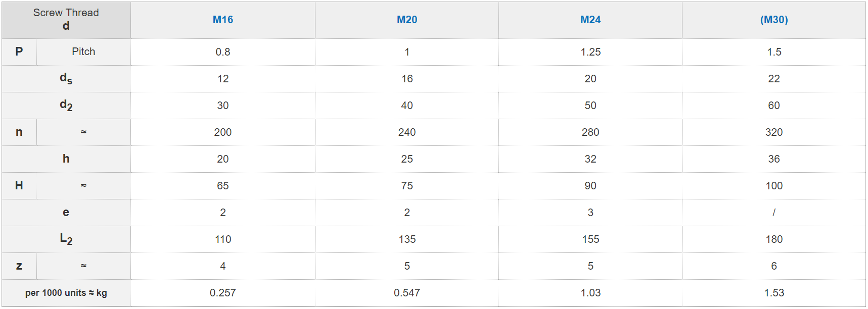Screen dimensions: 868x309
Task: Select the z value 6 for M30
Action: [x=774, y=266]
